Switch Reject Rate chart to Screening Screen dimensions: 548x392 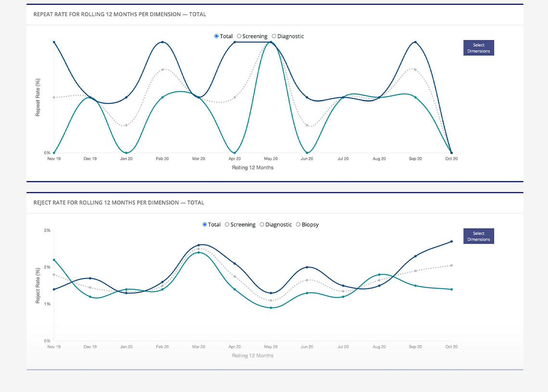[x=227, y=224]
